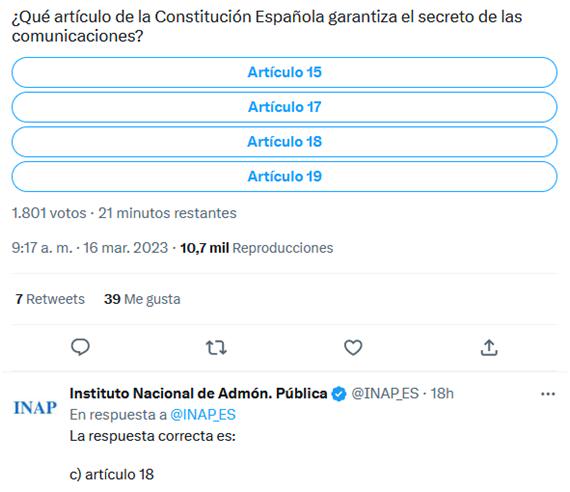570x492 pixels.
Task: Click the INAP profile avatar
Action: (x=35, y=408)
